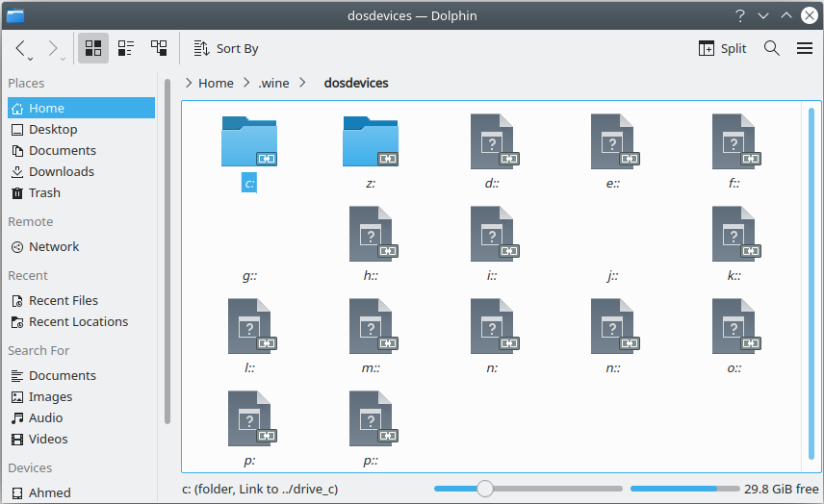Search for Documents in sidebar
The width and height of the screenshot is (824, 504).
(x=82, y=375)
